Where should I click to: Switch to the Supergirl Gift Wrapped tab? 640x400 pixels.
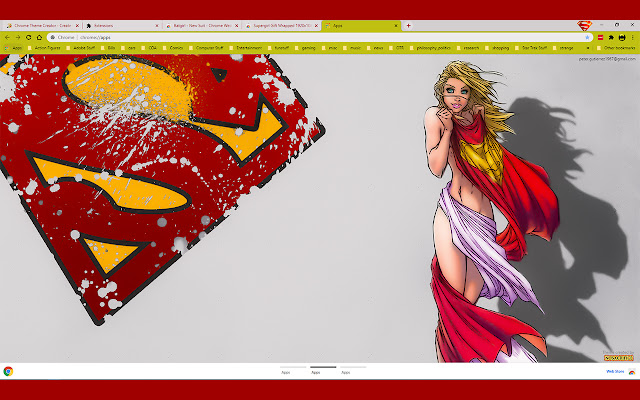tap(280, 25)
